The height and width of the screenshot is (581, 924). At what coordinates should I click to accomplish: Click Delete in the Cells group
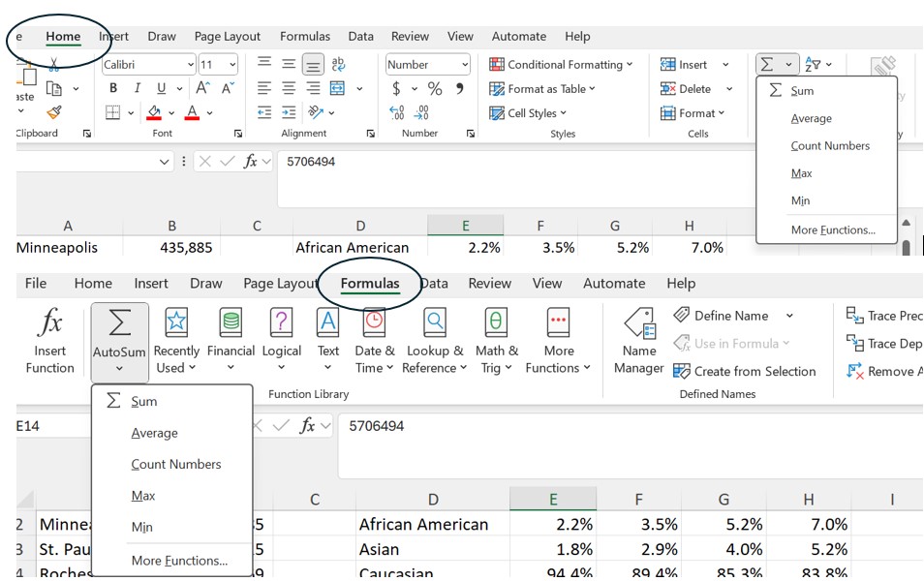(686, 89)
